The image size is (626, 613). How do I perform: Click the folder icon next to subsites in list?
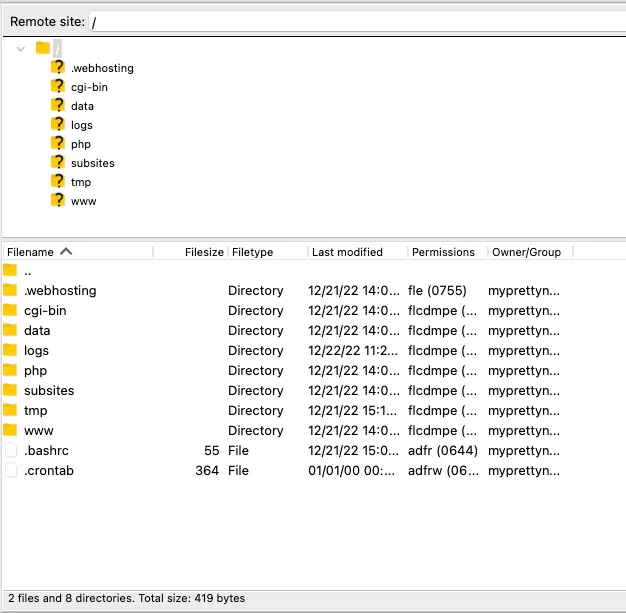(11, 390)
